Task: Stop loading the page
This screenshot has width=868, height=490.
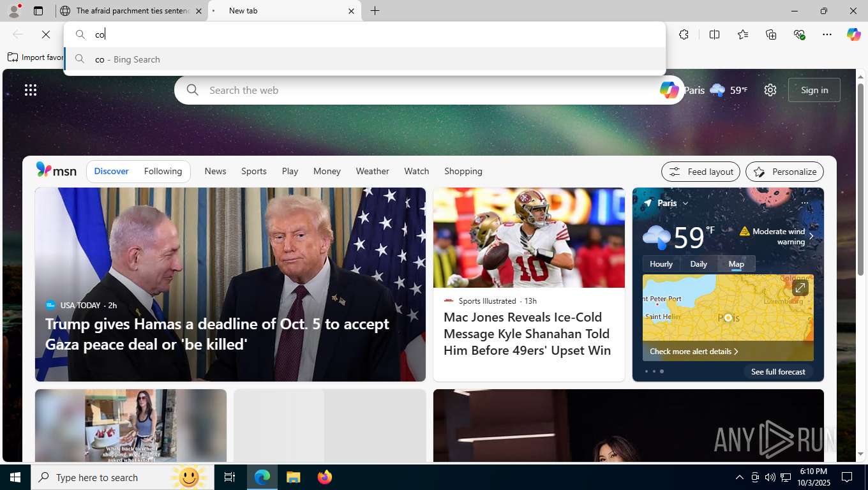Action: (46, 34)
